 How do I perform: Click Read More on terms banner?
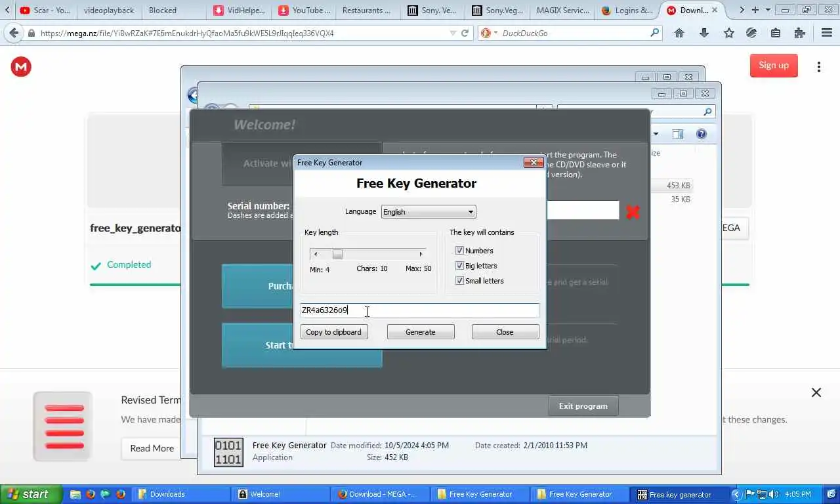152,448
